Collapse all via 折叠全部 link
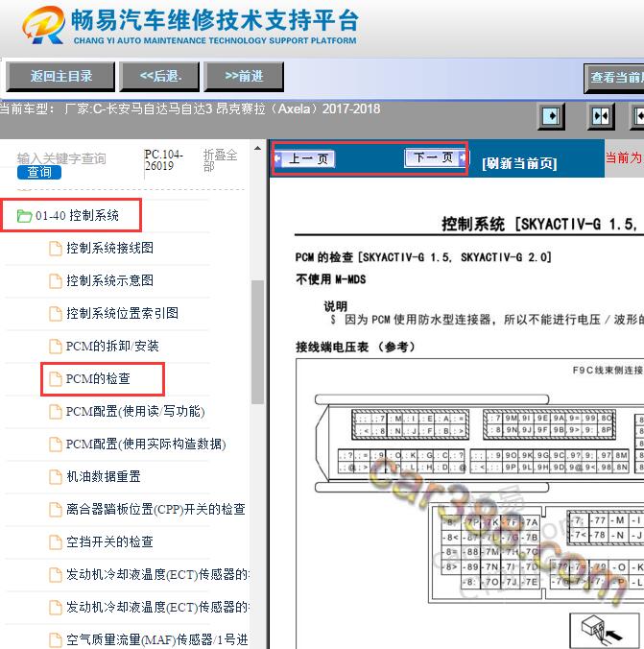The height and width of the screenshot is (649, 644). (x=220, y=160)
